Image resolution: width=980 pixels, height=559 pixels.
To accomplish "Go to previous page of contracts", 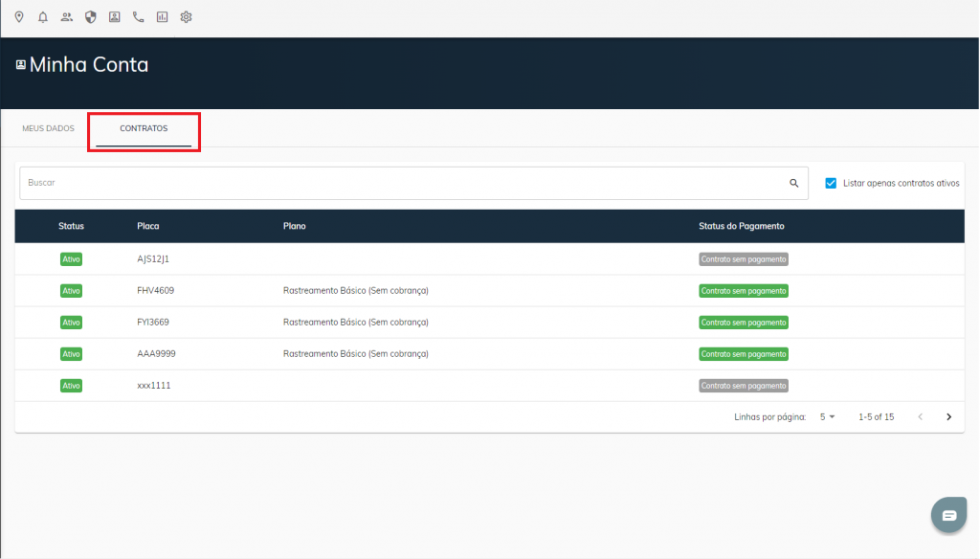I will tap(920, 417).
